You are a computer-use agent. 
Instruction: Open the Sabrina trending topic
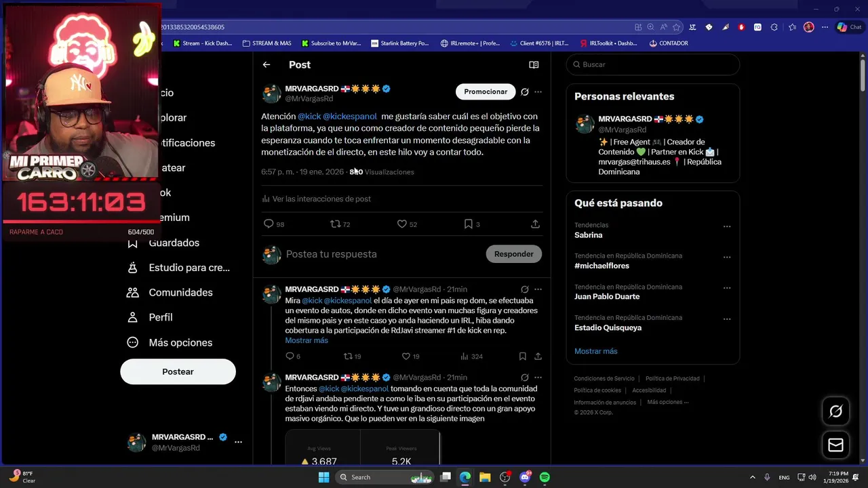[x=588, y=235]
